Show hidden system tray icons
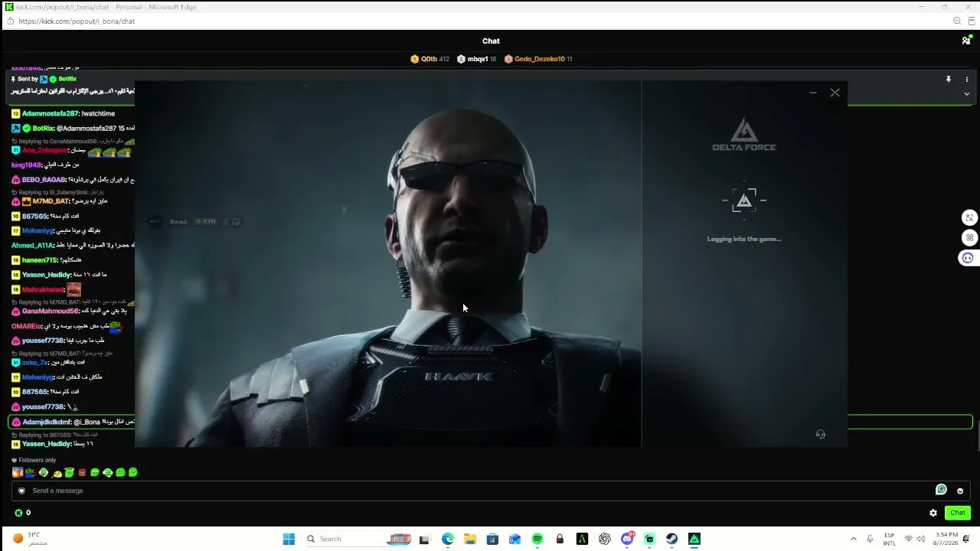980x551 pixels. pos(853,539)
